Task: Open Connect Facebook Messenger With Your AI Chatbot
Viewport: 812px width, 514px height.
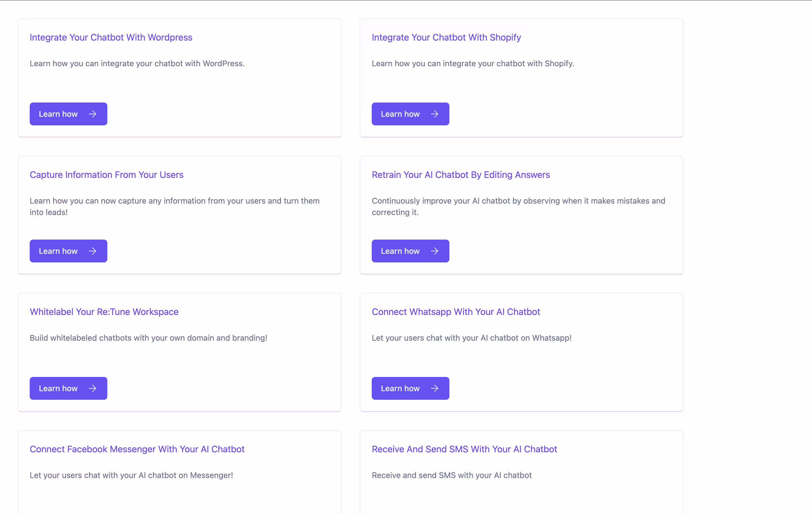Action: (137, 449)
